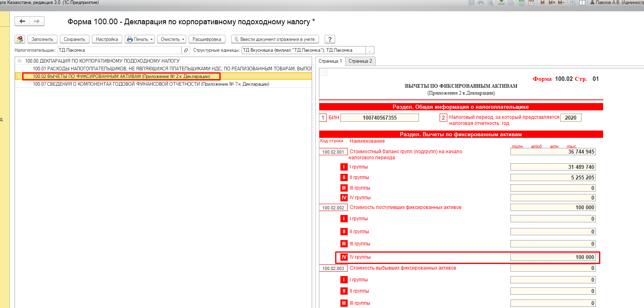The width and height of the screenshot is (644, 308).
Task: Click the line code 100.02.002
Action: [x=333, y=208]
